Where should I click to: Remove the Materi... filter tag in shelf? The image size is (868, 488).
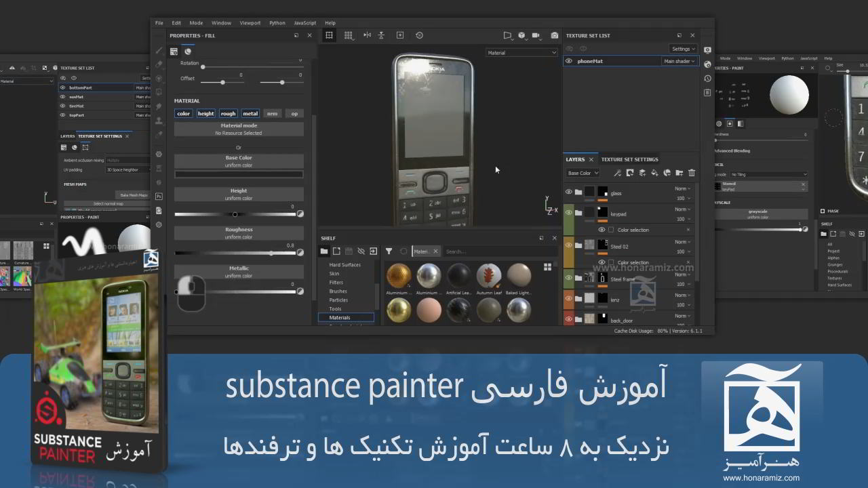[x=435, y=251]
